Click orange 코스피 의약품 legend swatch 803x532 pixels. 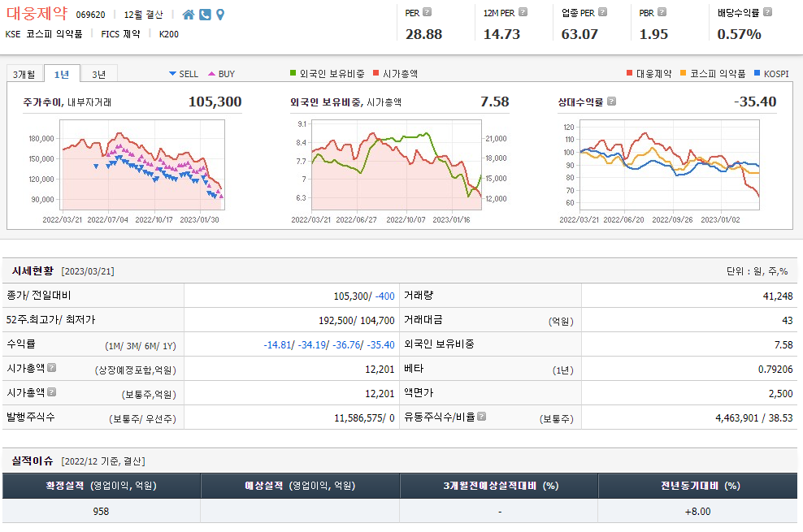click(684, 73)
